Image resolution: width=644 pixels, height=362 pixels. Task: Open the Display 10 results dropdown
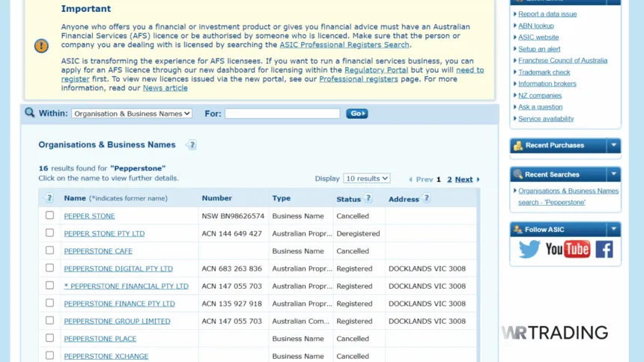pyautogui.click(x=367, y=179)
